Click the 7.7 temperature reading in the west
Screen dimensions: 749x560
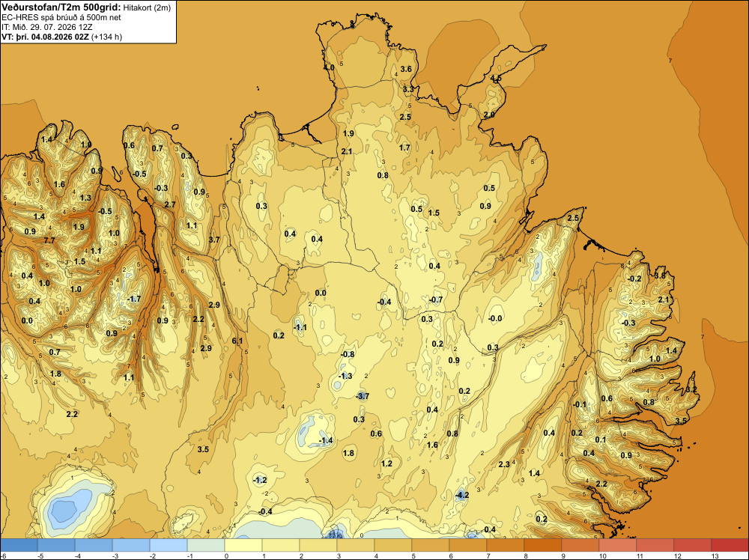49,240
